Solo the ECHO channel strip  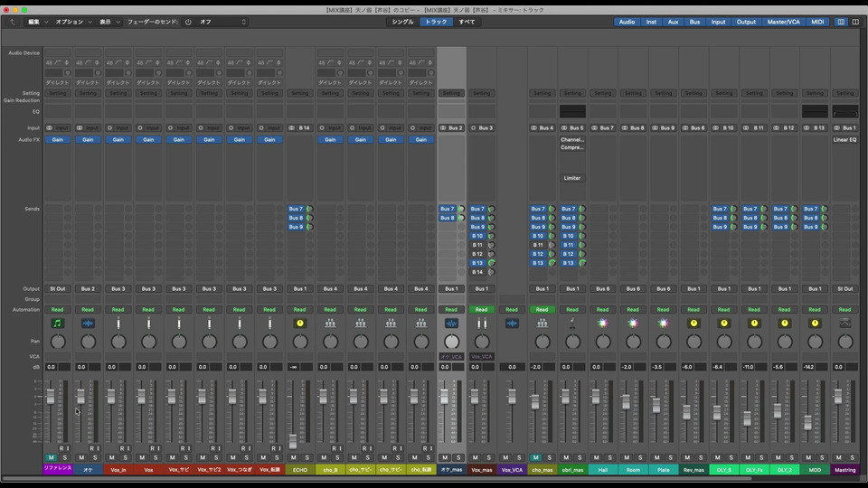pos(307,458)
